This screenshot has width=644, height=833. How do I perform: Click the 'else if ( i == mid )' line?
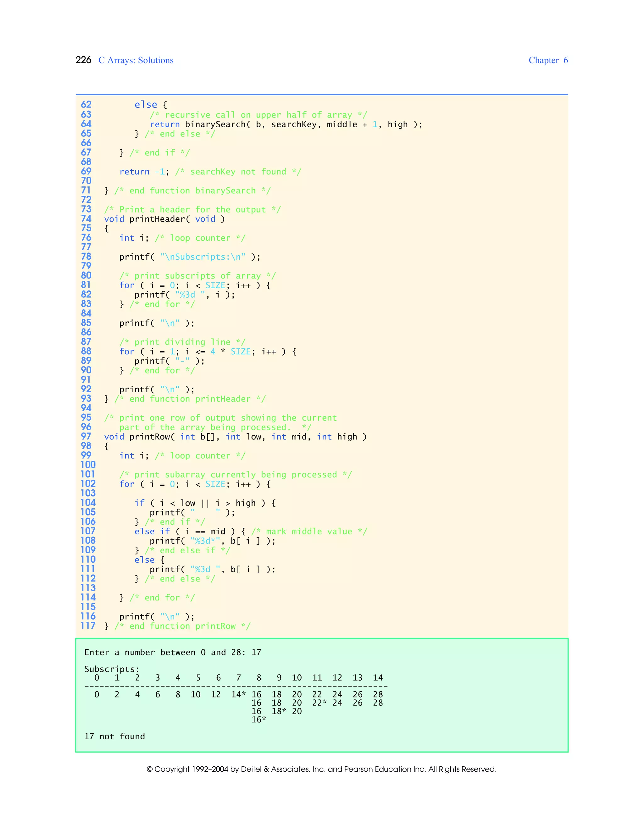(x=190, y=532)
